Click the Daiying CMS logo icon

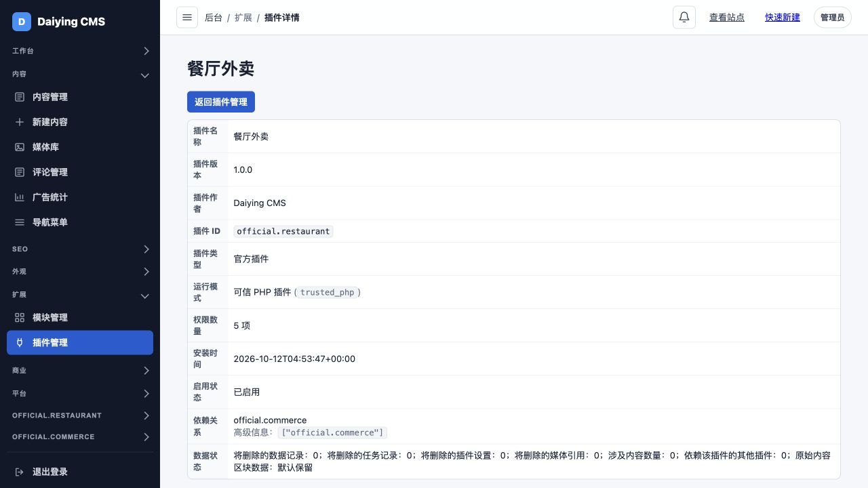click(22, 22)
